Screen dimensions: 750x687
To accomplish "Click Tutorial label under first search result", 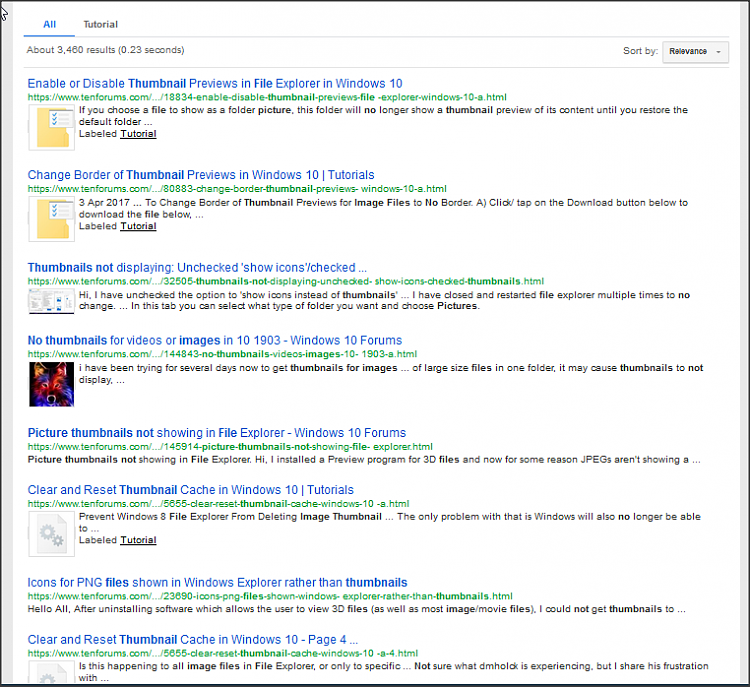I will point(138,133).
